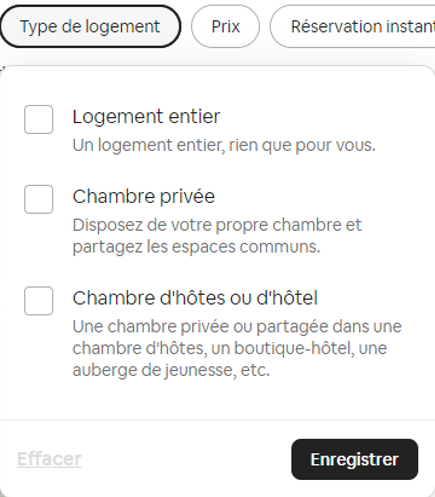Viewport: 435px width, 497px height.
Task: Choose price filtering via the Prix pill
Action: [x=225, y=26]
